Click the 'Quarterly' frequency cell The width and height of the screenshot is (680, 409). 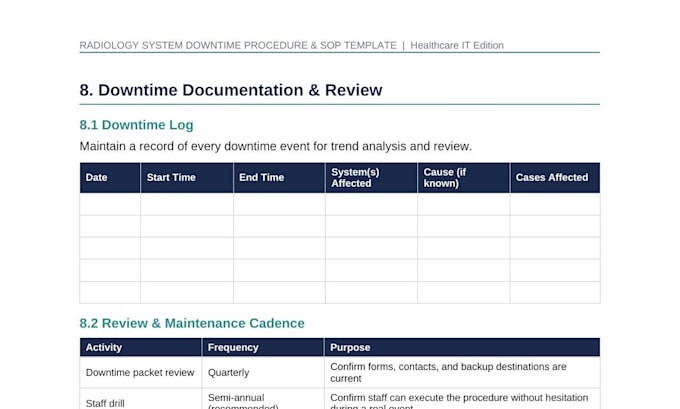tap(263, 373)
